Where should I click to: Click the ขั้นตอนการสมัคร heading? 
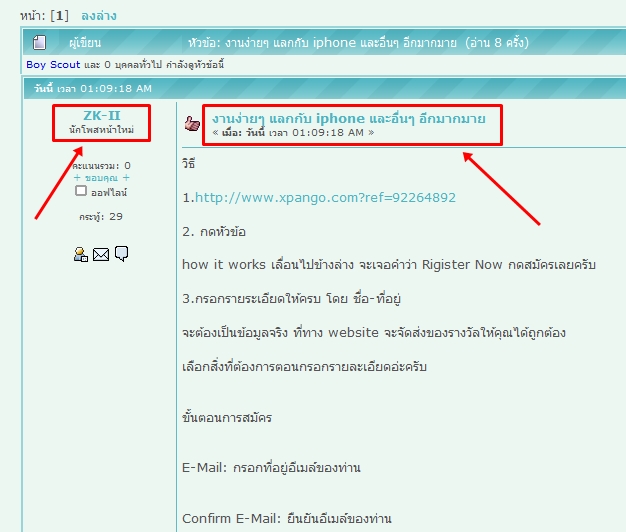(x=227, y=417)
